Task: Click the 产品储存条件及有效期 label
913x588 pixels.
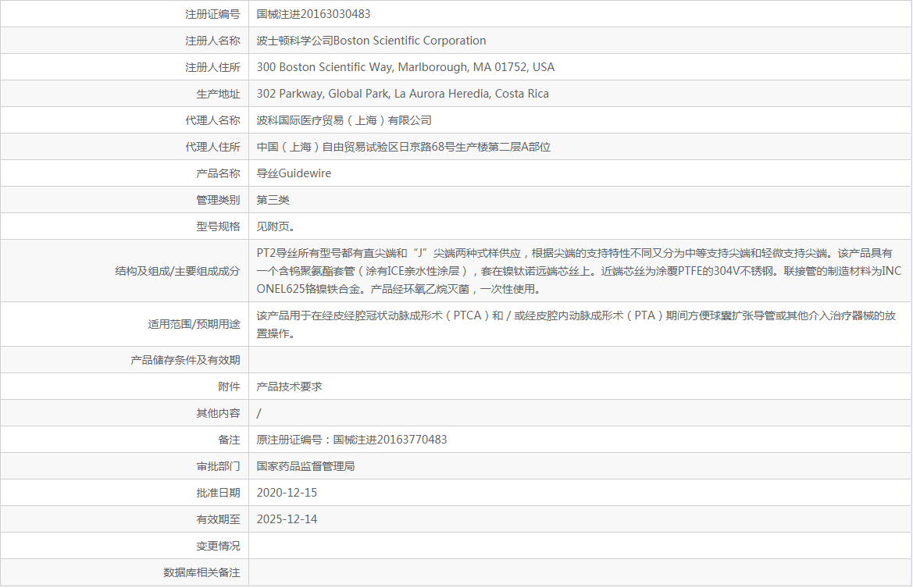Action: (185, 360)
